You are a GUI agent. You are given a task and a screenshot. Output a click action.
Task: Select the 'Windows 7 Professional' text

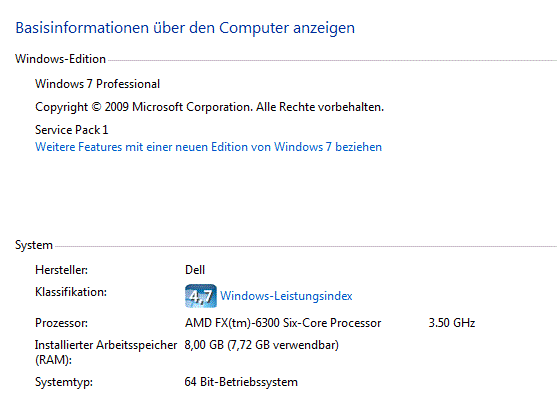click(x=97, y=84)
